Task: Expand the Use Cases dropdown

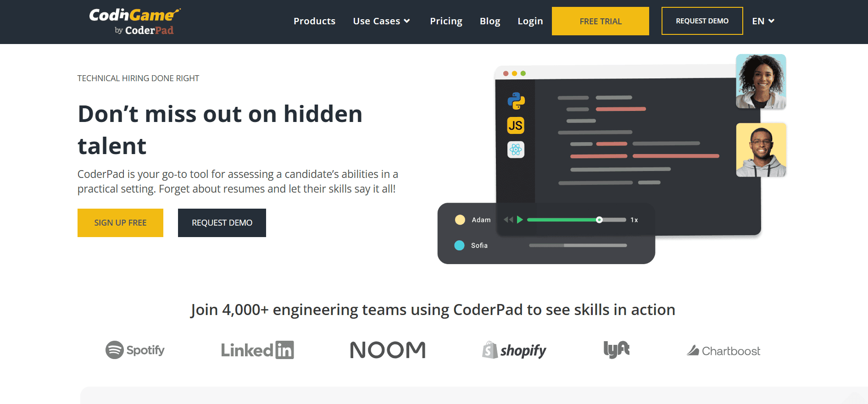Action: tap(381, 21)
